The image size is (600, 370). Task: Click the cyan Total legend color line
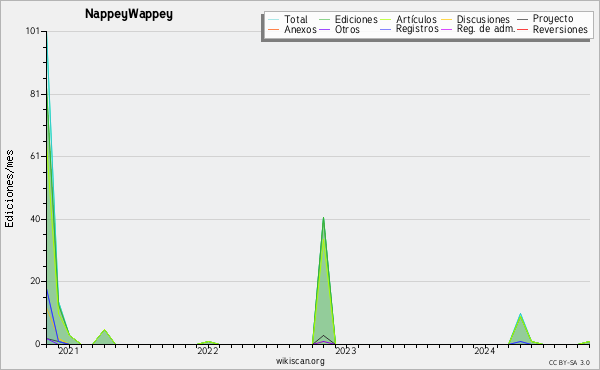pyautogui.click(x=274, y=20)
